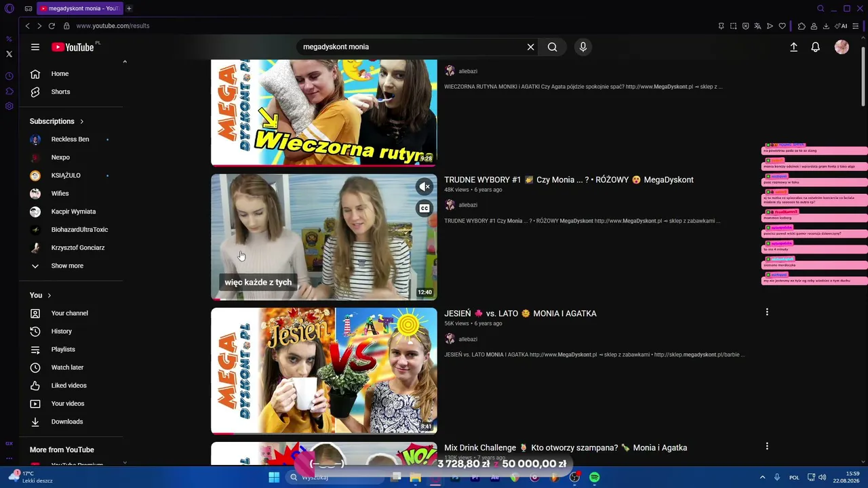Open tab search magnifier in title bar
Screen dimensions: 868x488
point(821,9)
